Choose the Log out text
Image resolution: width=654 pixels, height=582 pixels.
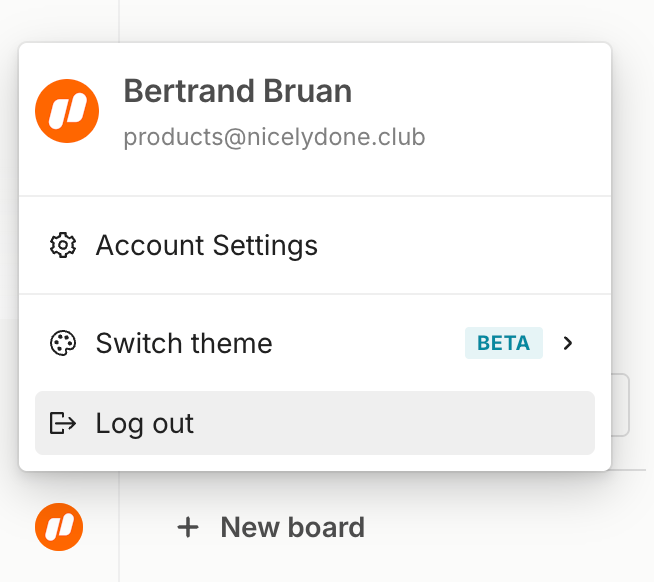(145, 423)
